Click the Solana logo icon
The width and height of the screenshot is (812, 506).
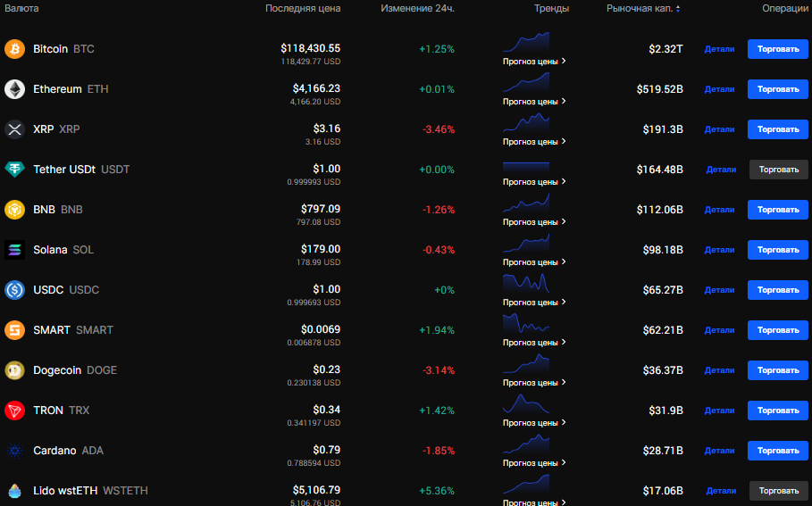tap(14, 250)
